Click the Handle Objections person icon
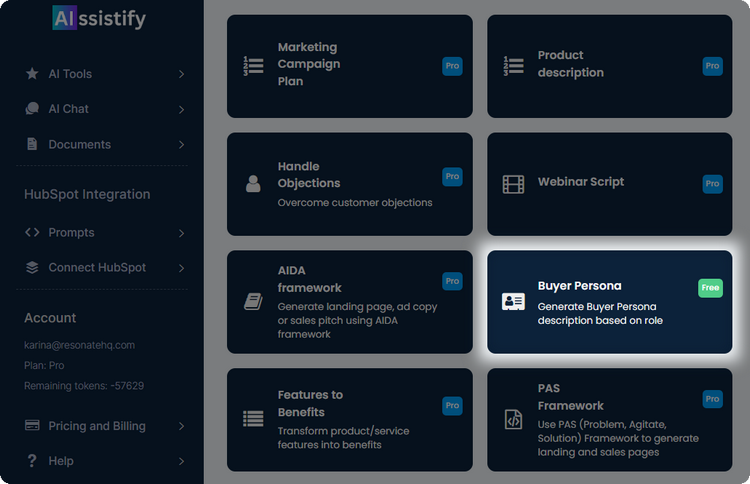750x484 pixels. (253, 184)
